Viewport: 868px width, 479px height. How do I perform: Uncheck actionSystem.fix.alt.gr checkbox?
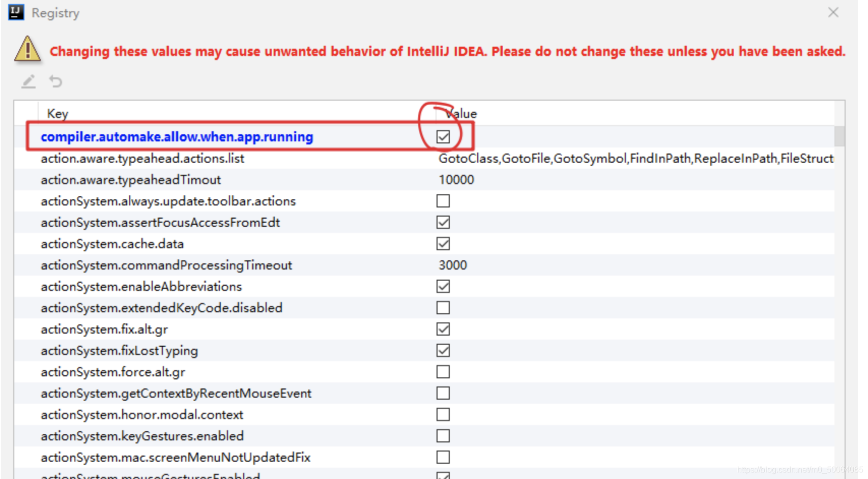pos(443,329)
